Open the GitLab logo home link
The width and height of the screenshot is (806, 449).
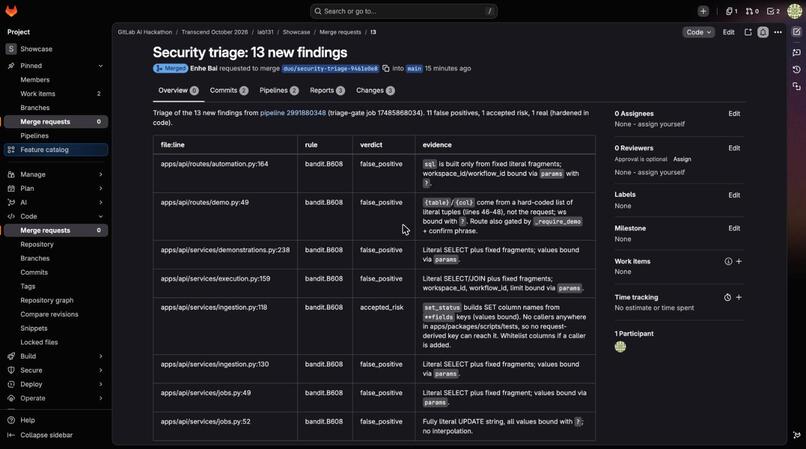(x=11, y=11)
